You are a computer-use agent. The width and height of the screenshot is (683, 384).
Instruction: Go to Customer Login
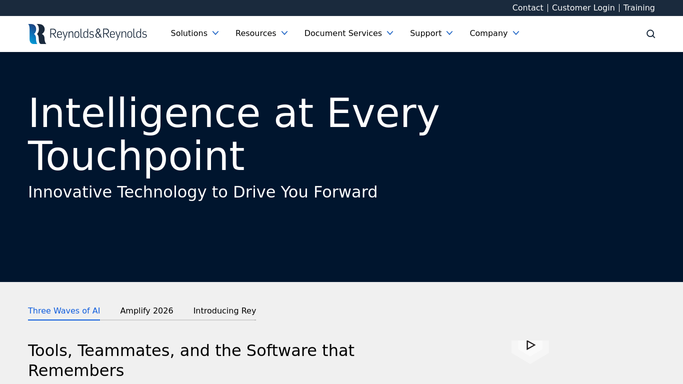pyautogui.click(x=583, y=8)
